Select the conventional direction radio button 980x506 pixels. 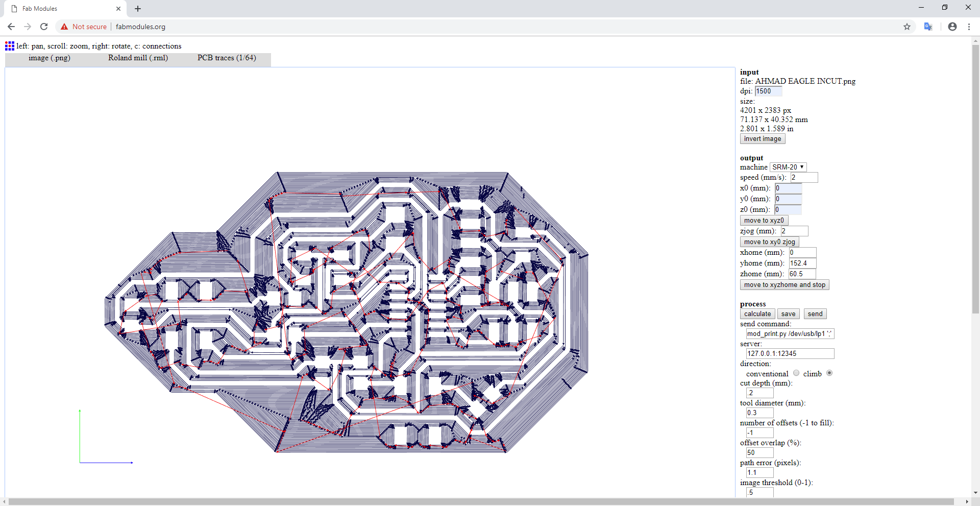[796, 373]
